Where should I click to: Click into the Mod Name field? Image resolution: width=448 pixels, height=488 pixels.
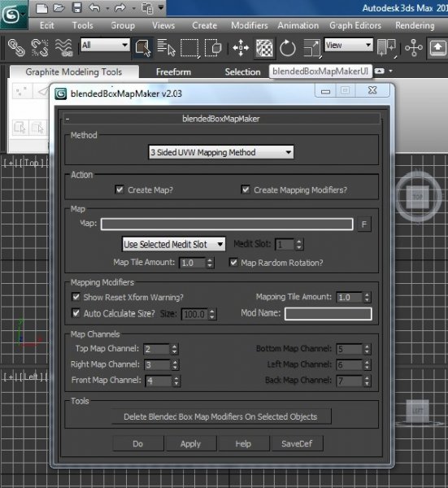328,314
